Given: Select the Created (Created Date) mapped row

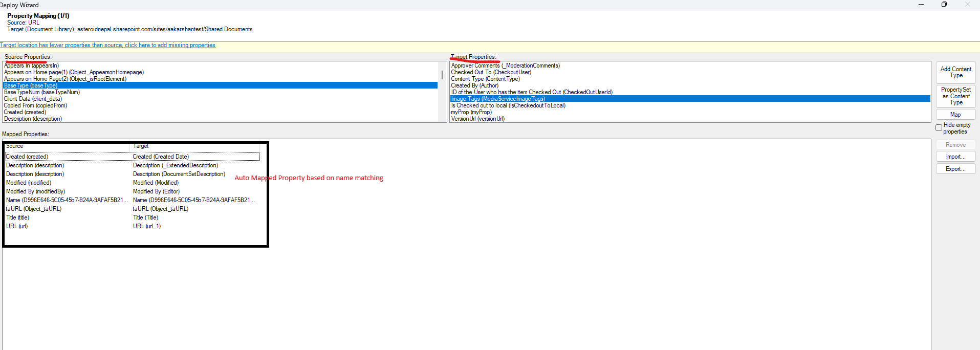Looking at the screenshot, I should 133,157.
